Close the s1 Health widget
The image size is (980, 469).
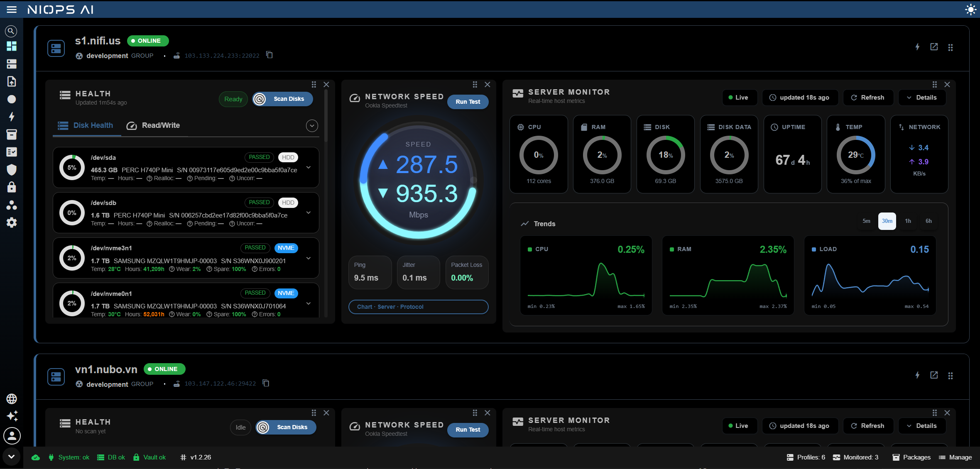click(x=326, y=85)
